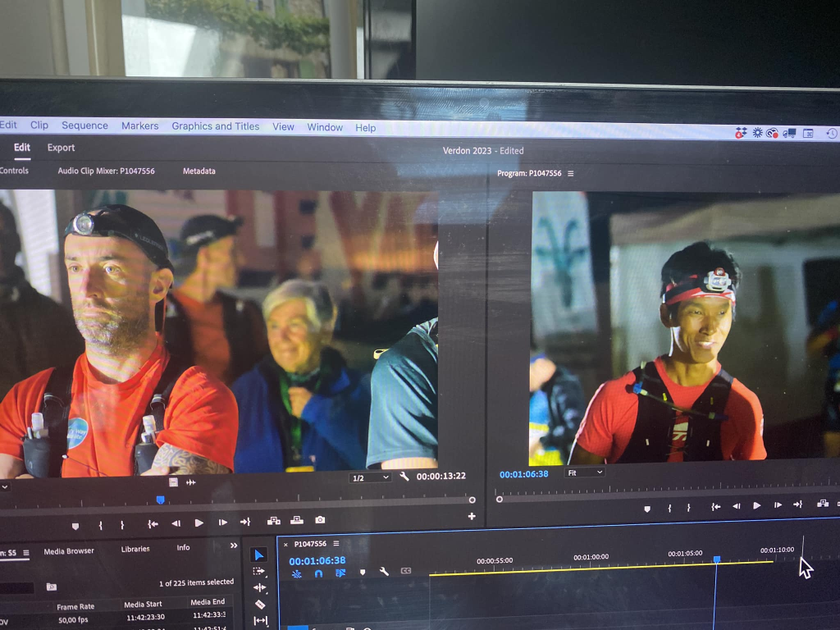Open Project panel hamburger menu
Screen dimensions: 840x630
tap(25, 553)
